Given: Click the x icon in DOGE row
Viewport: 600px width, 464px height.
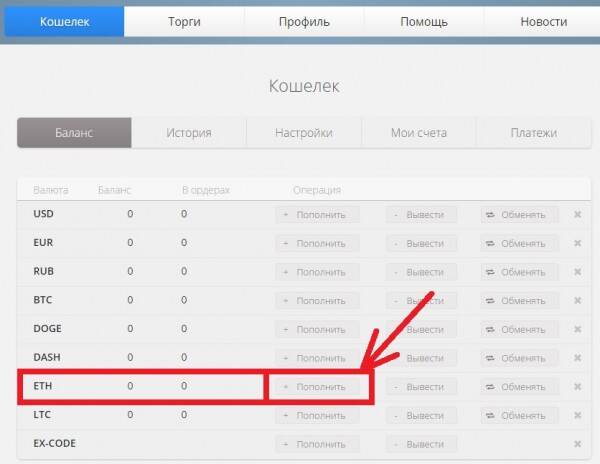Looking at the screenshot, I should coord(577,329).
